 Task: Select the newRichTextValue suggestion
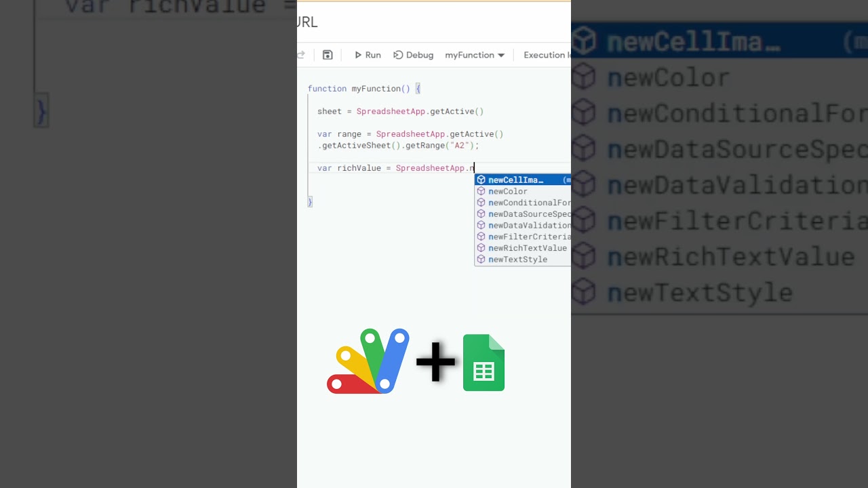(x=523, y=248)
